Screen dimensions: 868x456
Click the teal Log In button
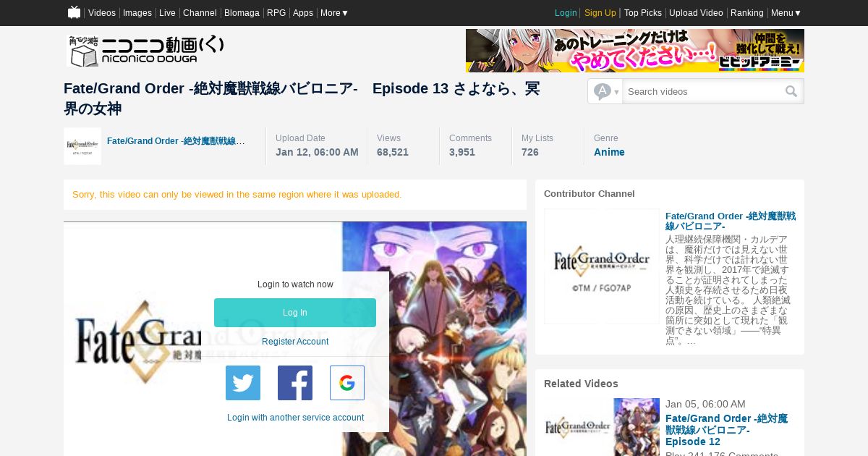(295, 313)
